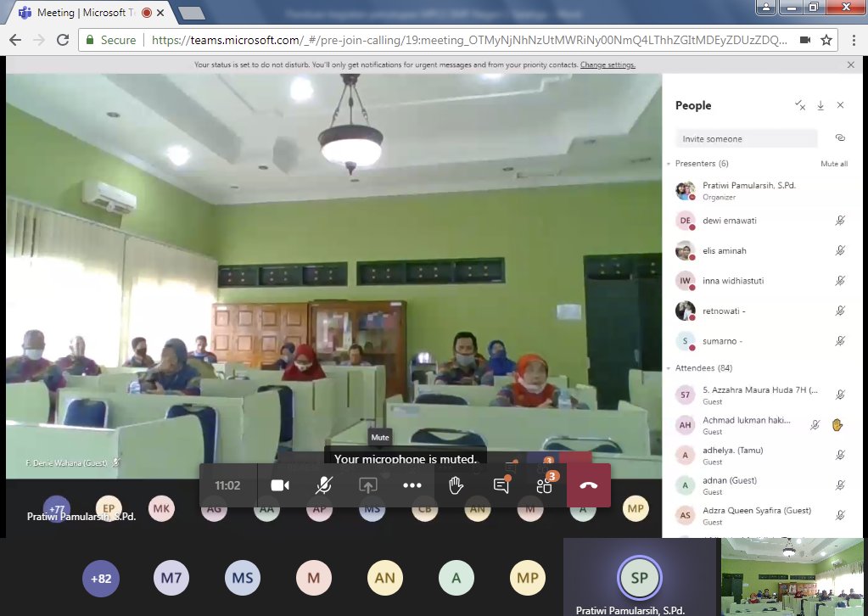
Task: Raise your hand in the meeting
Action: point(456,485)
